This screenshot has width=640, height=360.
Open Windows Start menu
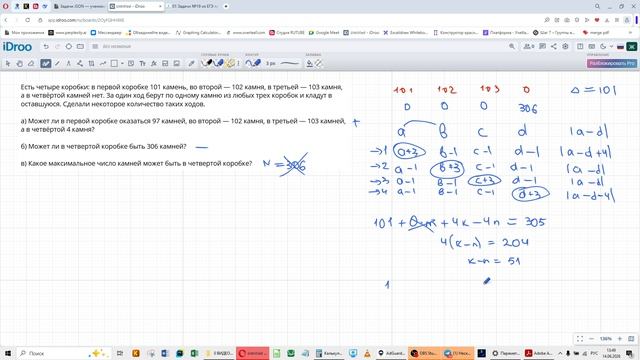tap(7, 353)
